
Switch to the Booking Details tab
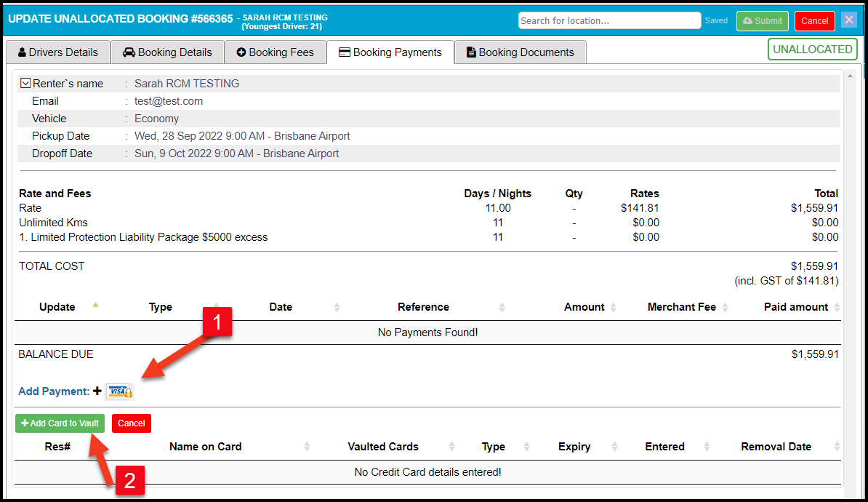point(167,52)
